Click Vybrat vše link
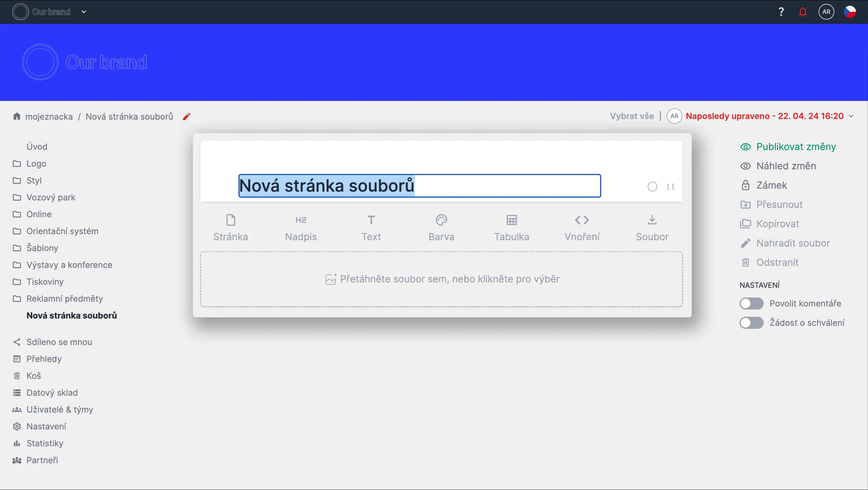The height and width of the screenshot is (490, 868). pos(631,116)
